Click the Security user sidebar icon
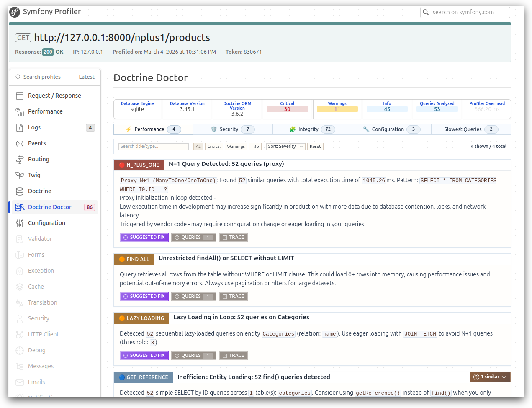Screen dimensions: 532x408 point(20,318)
